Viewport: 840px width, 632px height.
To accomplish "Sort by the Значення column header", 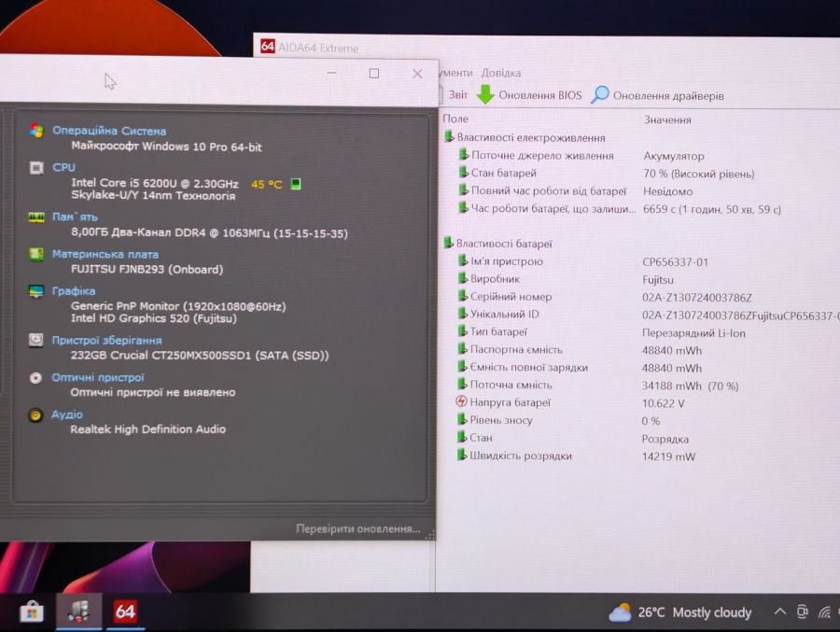I will 667,119.
